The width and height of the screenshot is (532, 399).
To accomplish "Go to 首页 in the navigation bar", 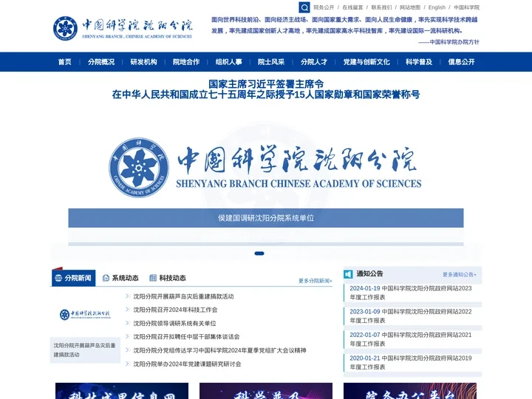I will (x=65, y=62).
